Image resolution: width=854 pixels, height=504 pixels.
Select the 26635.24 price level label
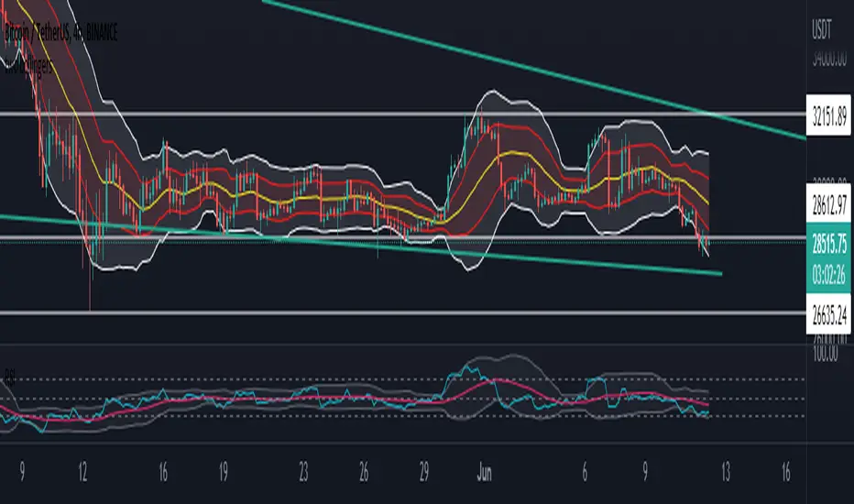point(829,314)
